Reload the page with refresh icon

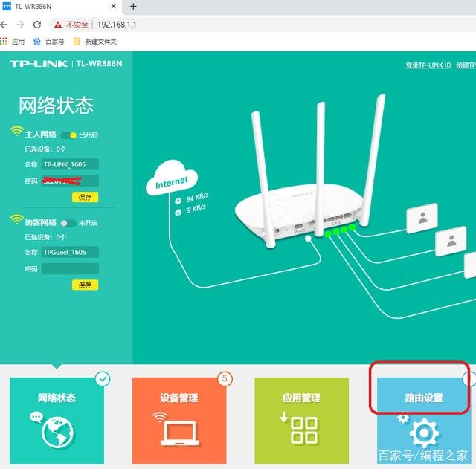(x=37, y=25)
